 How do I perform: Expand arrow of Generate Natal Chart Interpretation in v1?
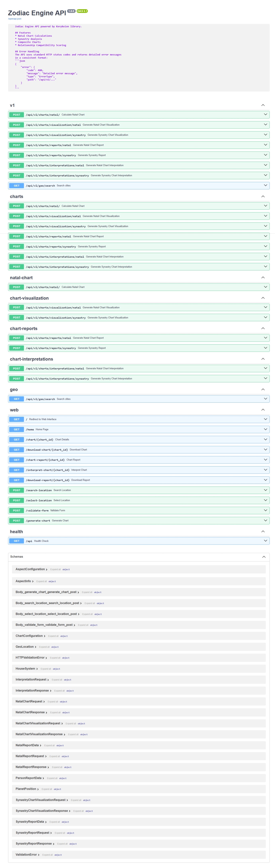[x=266, y=165]
